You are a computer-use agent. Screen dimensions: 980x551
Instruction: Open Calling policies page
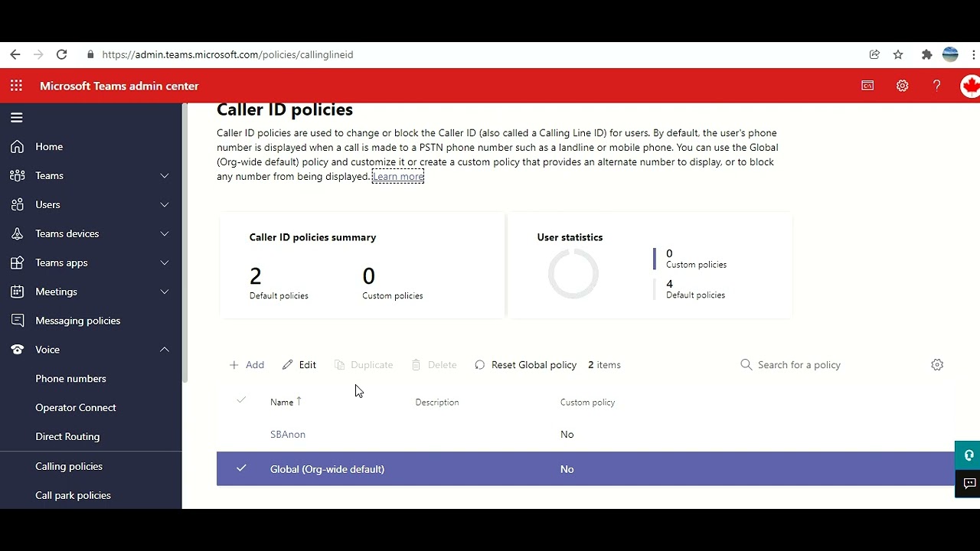(x=69, y=466)
